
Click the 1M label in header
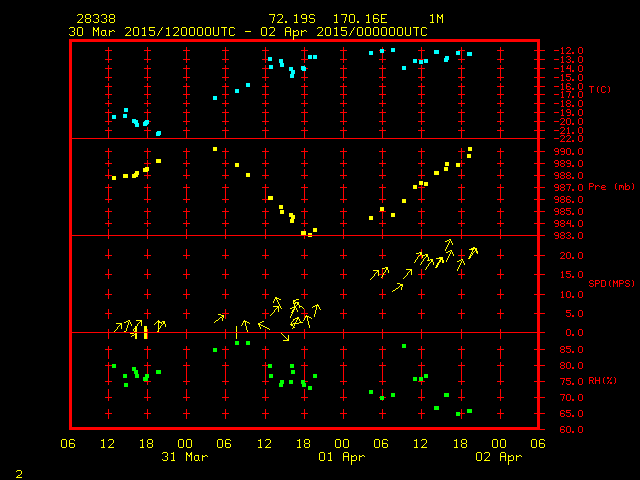click(x=436, y=19)
